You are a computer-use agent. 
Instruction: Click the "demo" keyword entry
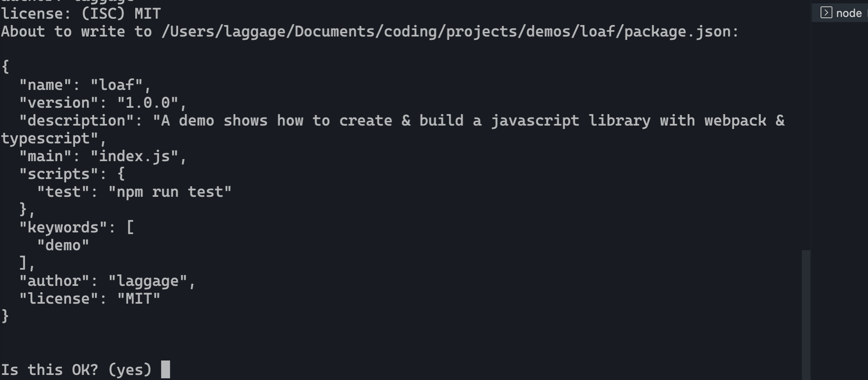[x=63, y=245]
